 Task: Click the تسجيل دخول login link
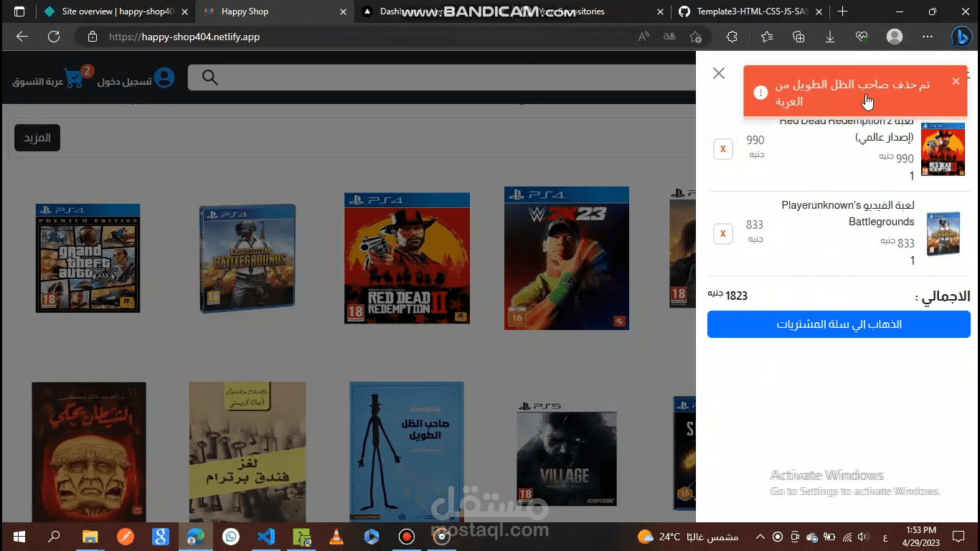click(x=124, y=81)
